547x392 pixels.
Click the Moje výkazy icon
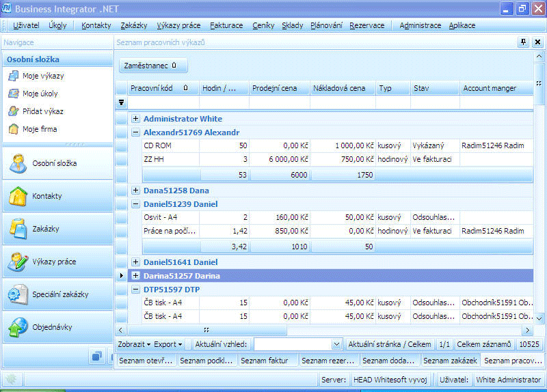[14, 76]
